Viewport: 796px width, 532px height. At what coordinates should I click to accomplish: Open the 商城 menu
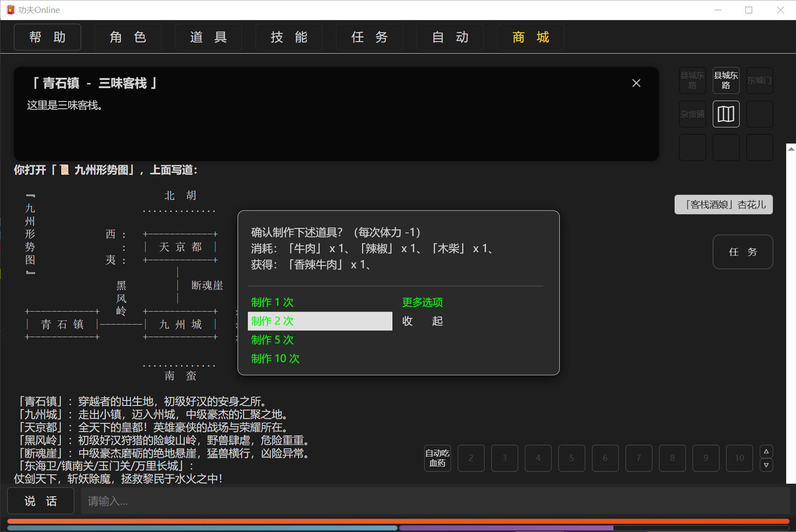click(x=530, y=37)
